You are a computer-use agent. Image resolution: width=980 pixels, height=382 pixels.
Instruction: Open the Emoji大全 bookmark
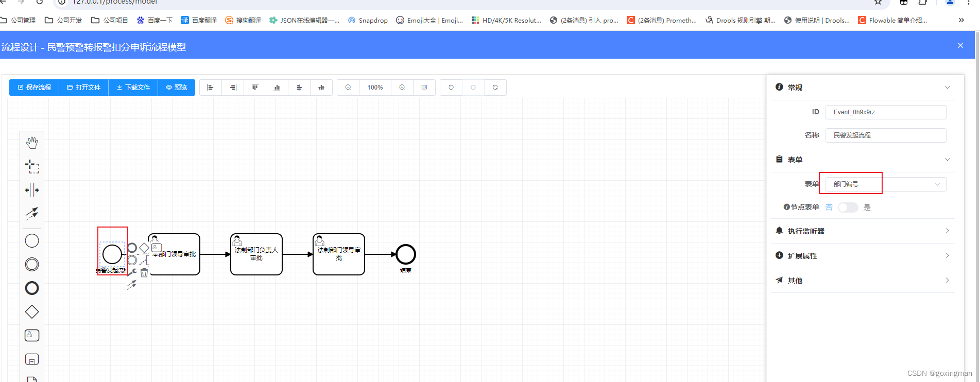pyautogui.click(x=429, y=20)
